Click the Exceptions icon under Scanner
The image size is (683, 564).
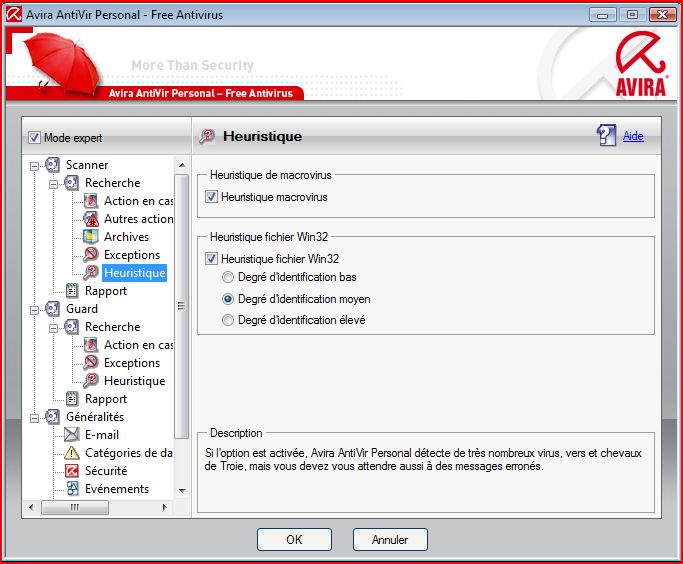91,254
